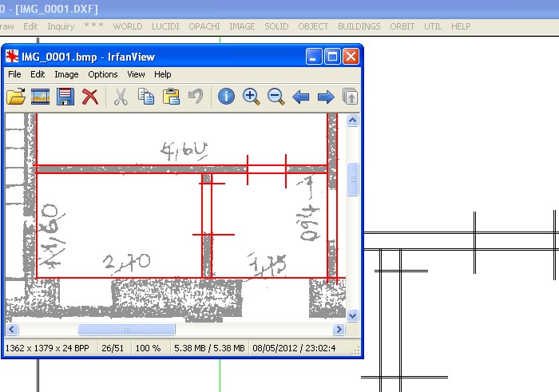Save the image using the floppy disk icon
559x392 pixels.
65,97
